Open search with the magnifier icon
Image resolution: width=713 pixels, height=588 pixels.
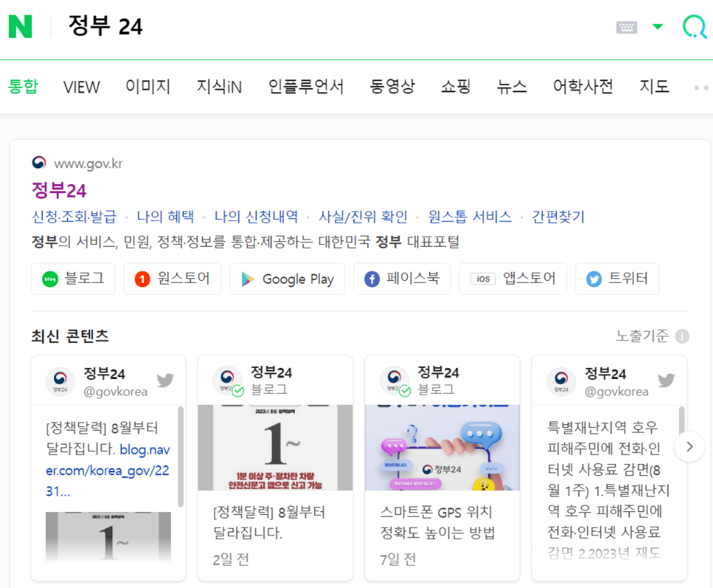694,26
